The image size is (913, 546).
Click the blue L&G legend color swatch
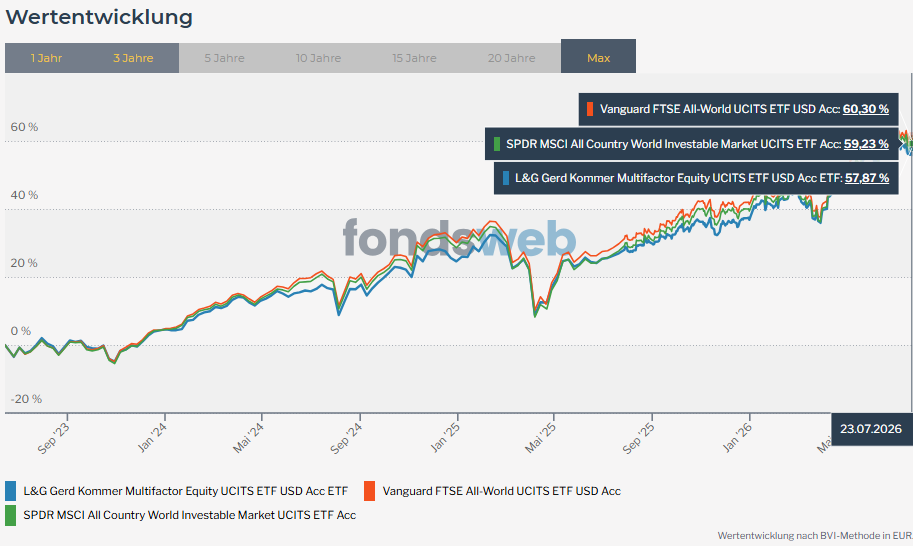point(10,491)
